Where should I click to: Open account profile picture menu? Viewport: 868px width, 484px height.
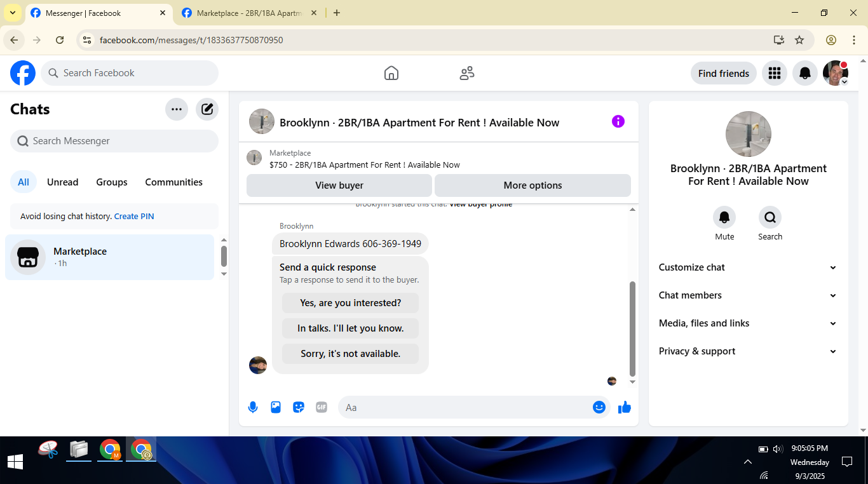[x=835, y=73]
